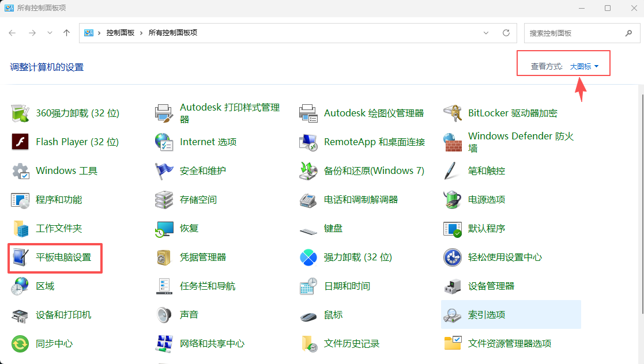Click the vertical scrollbar thumb
Viewport: 644px width, 364px height.
642,203
